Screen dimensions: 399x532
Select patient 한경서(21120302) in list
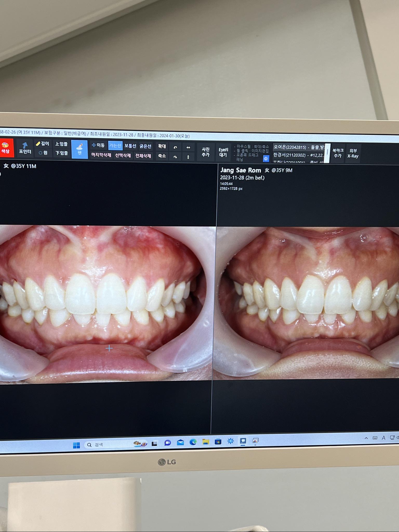298,155
